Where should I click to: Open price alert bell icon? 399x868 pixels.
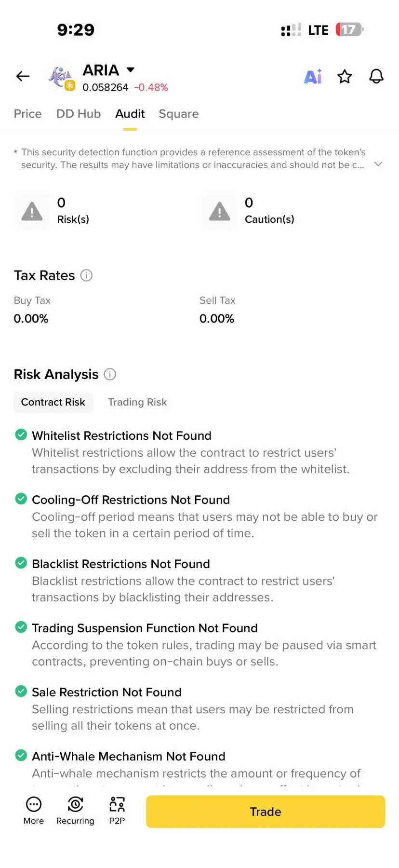point(376,76)
